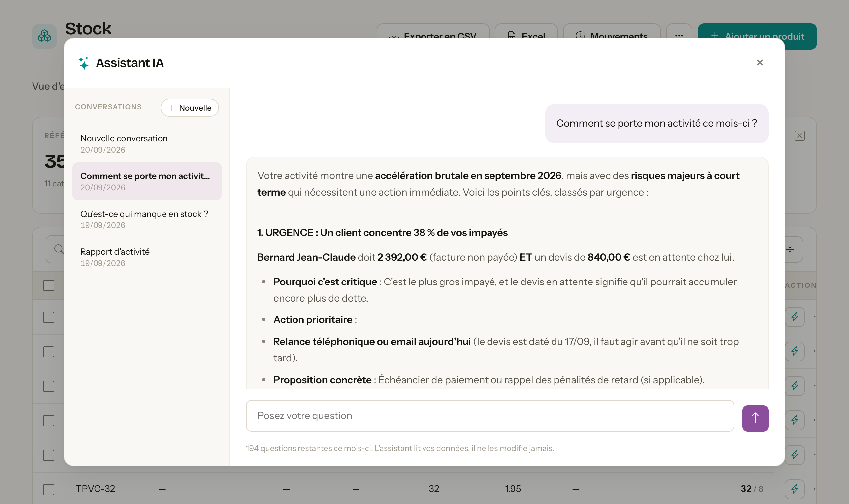Open 'Qu'est-ce qui manque en stock ?' conversation
Screen dimensions: 849x504
[x=147, y=219]
